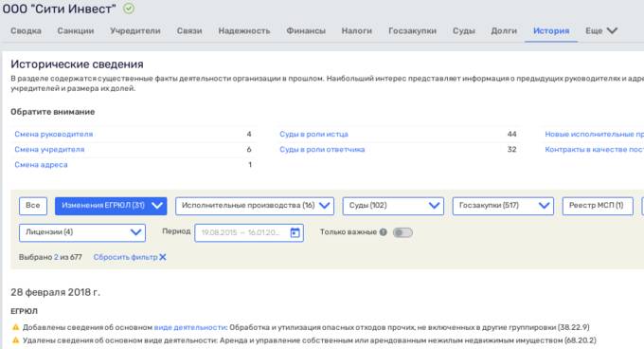Open the calendar icon in period field
The height and width of the screenshot is (349, 644).
295,232
